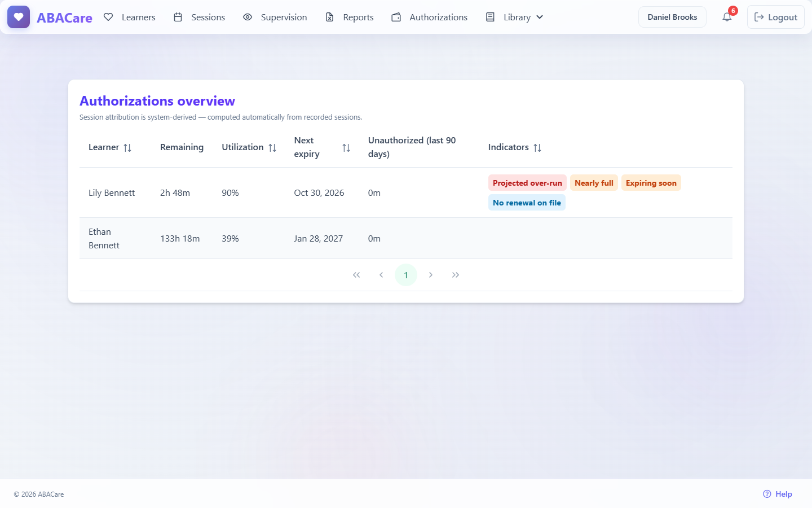The height and width of the screenshot is (508, 812).
Task: Jump to last page of results
Action: coord(456,275)
